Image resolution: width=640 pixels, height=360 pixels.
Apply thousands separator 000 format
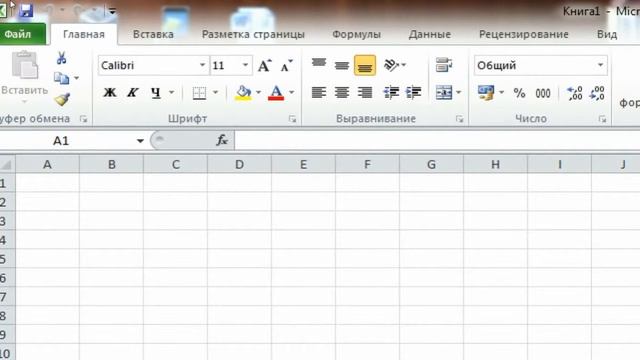pos(543,93)
